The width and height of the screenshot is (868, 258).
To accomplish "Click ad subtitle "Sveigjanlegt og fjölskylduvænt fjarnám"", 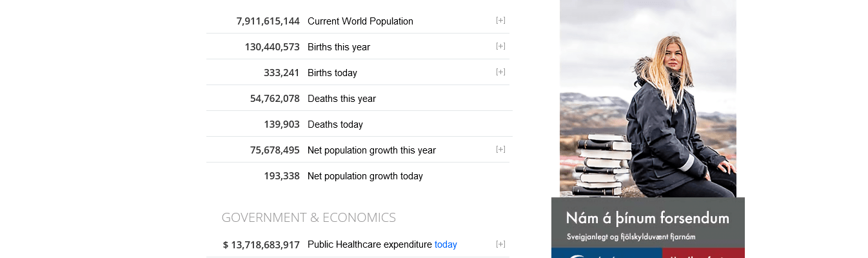I will point(631,237).
